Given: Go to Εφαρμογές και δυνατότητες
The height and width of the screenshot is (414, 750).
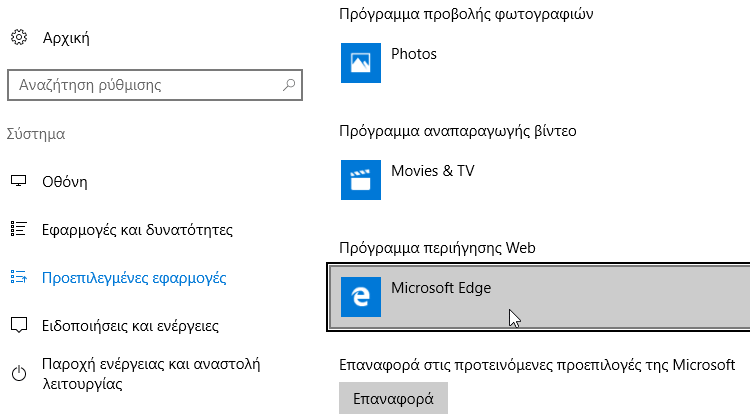Looking at the screenshot, I should point(137,229).
